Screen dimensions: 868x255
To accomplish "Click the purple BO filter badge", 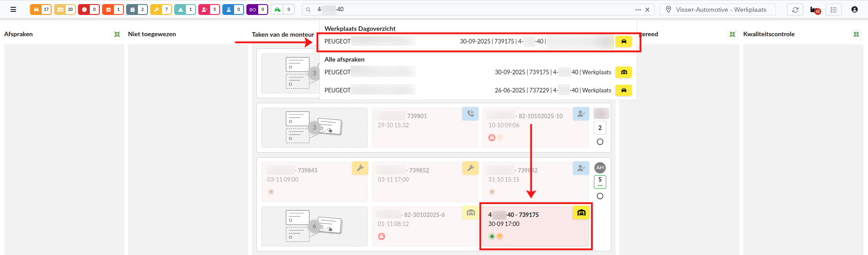I will (257, 10).
